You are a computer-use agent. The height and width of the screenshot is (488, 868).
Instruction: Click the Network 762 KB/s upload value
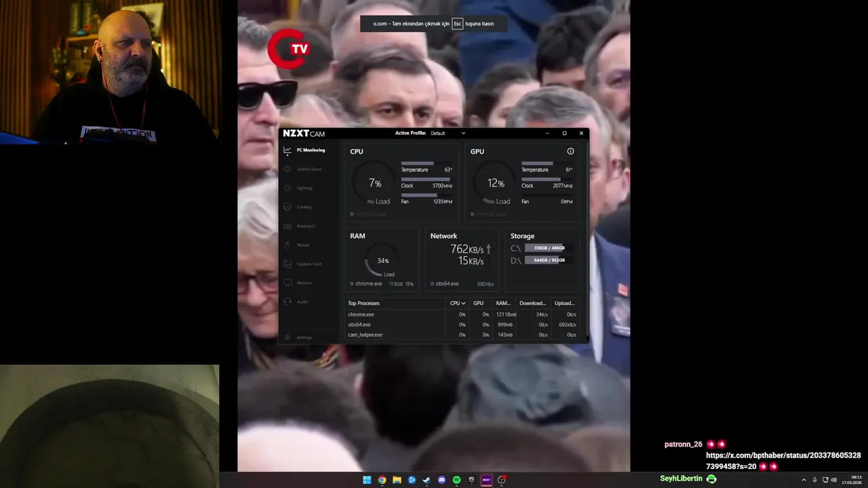467,249
